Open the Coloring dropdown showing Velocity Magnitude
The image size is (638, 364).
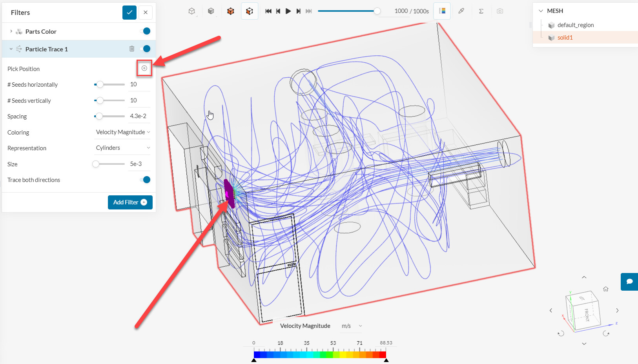point(122,132)
